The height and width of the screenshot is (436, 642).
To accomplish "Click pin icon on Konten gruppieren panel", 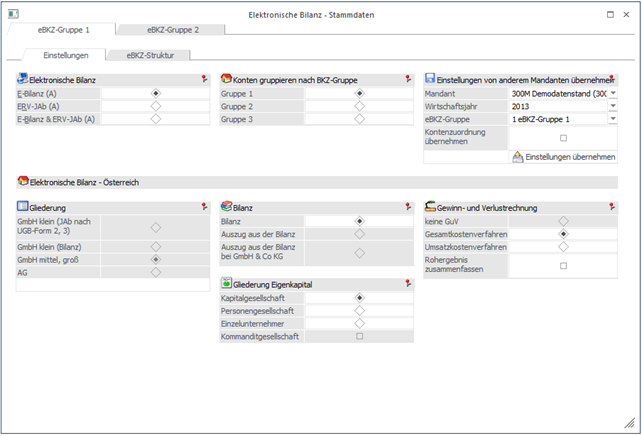I will point(408,78).
